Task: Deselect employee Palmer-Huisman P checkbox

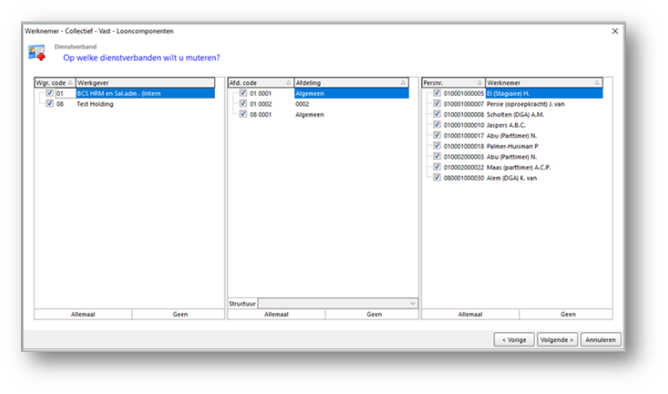Action: [x=437, y=146]
